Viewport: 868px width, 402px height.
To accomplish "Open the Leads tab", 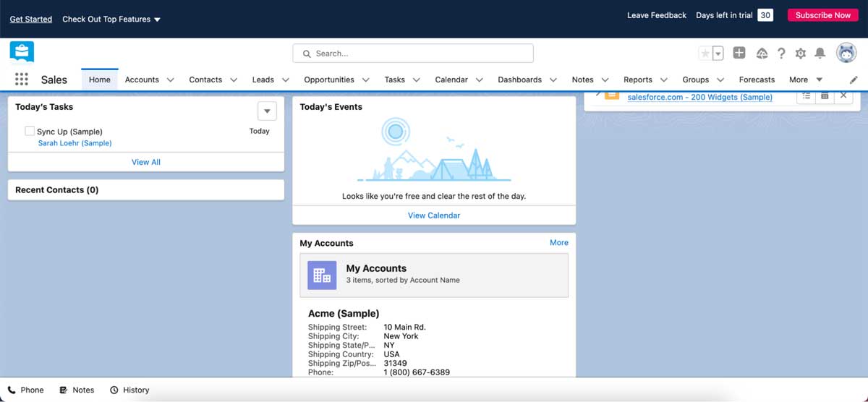I will click(x=263, y=80).
